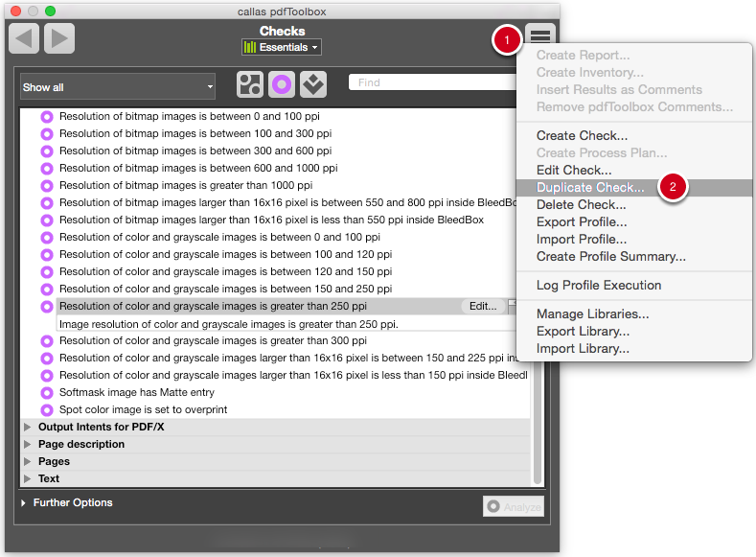756x557 pixels.
Task: Click the Edit... button on selected check
Action: click(x=483, y=306)
